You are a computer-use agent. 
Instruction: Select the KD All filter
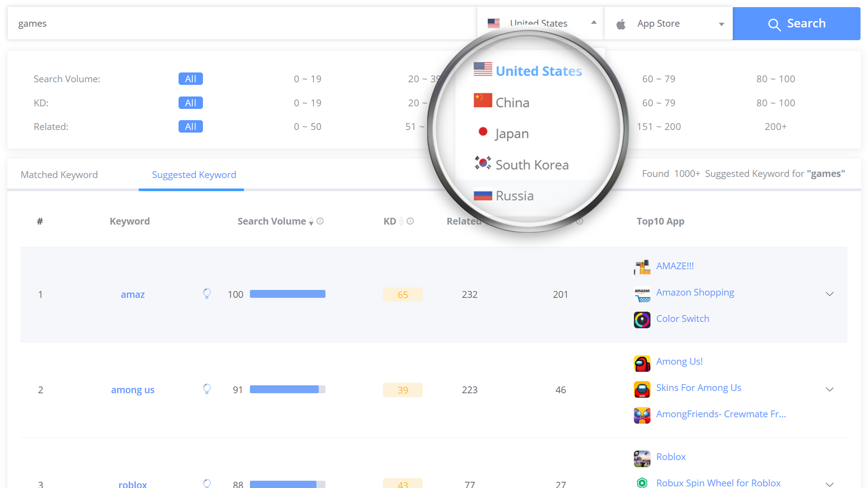(190, 103)
